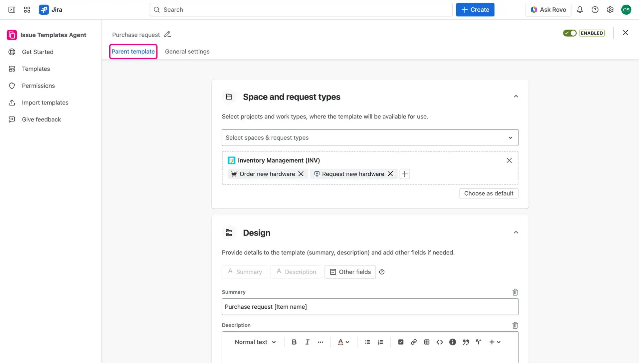Viewport: 639px width, 364px height.
Task: Collapse the Design section
Action: click(x=516, y=232)
